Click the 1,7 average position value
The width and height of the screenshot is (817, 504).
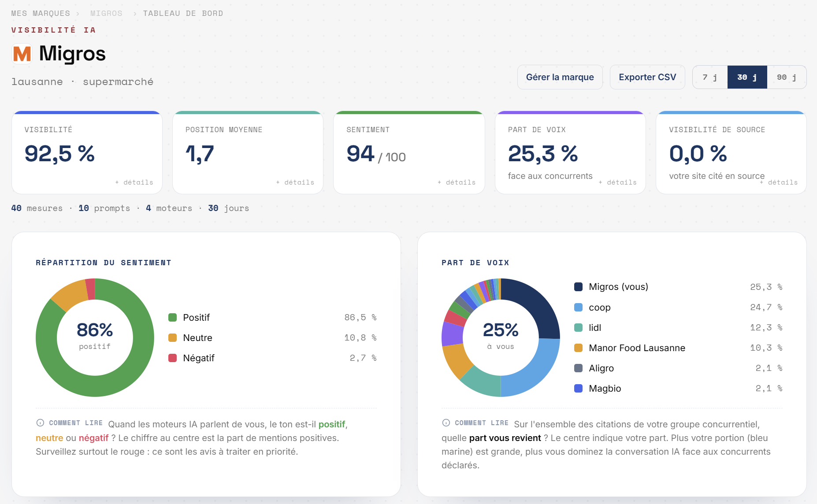point(200,154)
